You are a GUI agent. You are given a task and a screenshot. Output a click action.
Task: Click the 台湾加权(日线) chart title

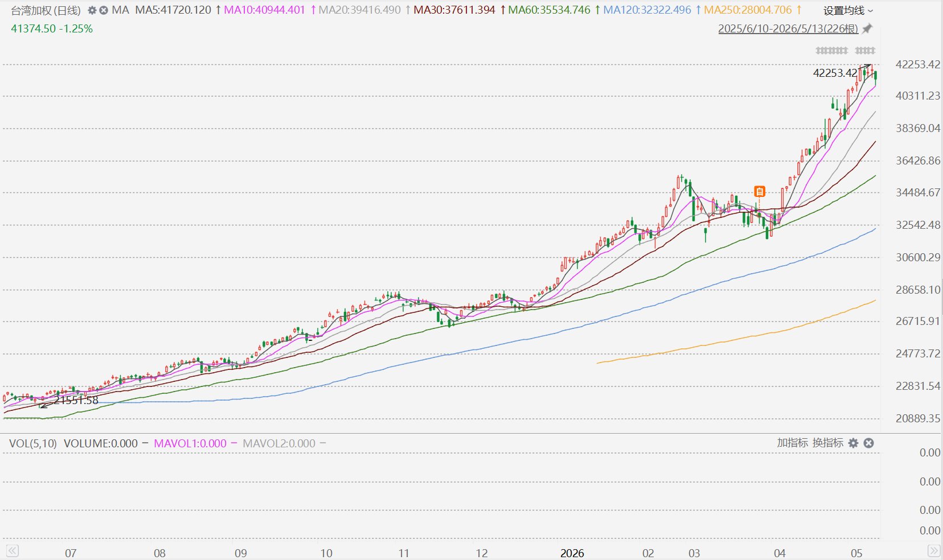[x=46, y=10]
